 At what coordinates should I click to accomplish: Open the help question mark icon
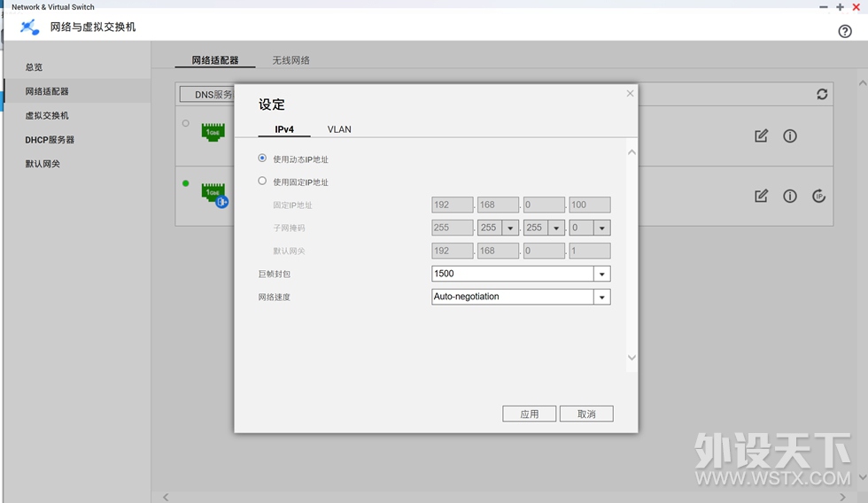click(x=845, y=32)
